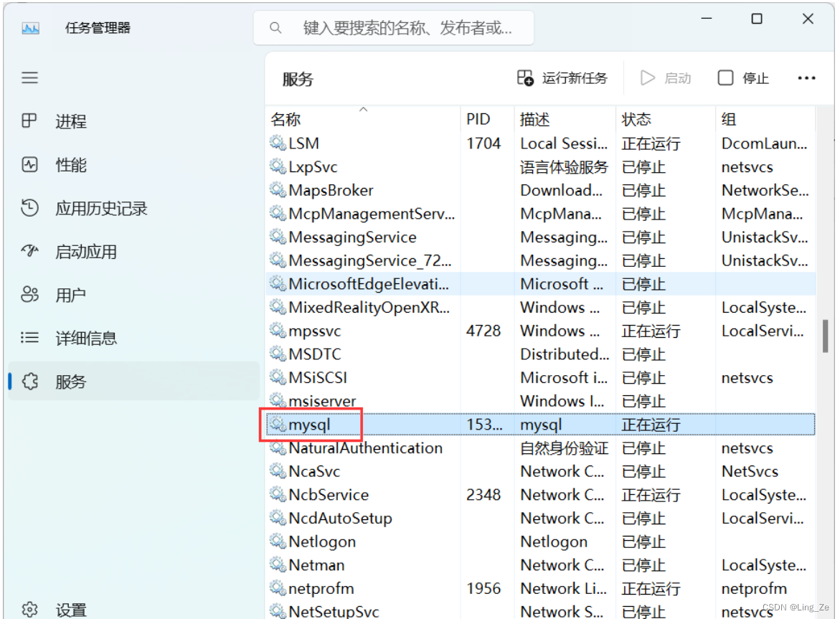Viewport: 840px width, 619px height.
Task: Click "NetSvcs" group in NcaSvc row
Action: coord(750,471)
